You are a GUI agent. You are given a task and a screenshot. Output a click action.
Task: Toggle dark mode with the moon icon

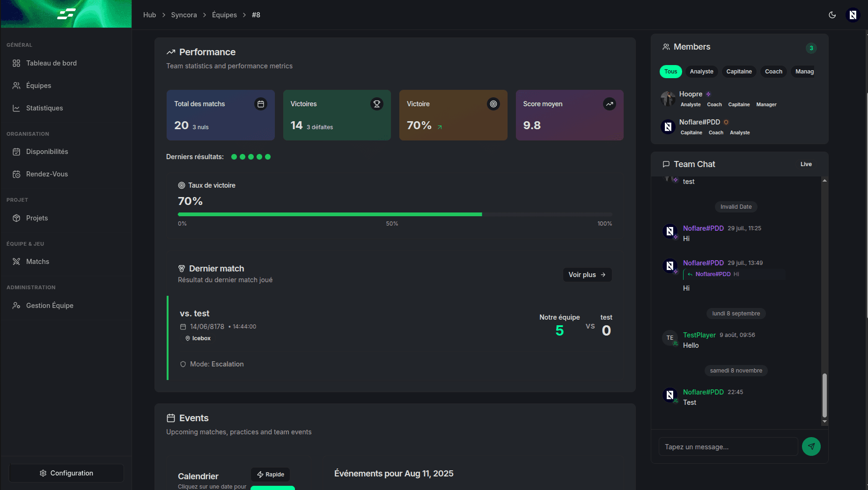(x=832, y=15)
